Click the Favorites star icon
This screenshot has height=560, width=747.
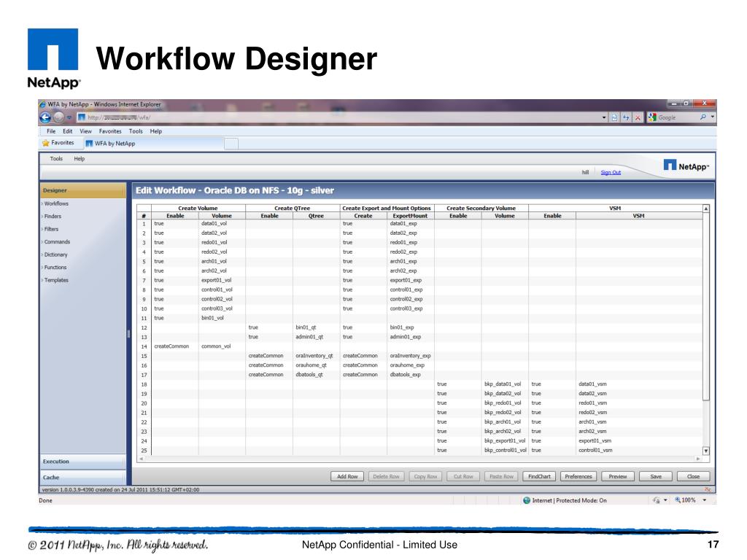pos(46,143)
